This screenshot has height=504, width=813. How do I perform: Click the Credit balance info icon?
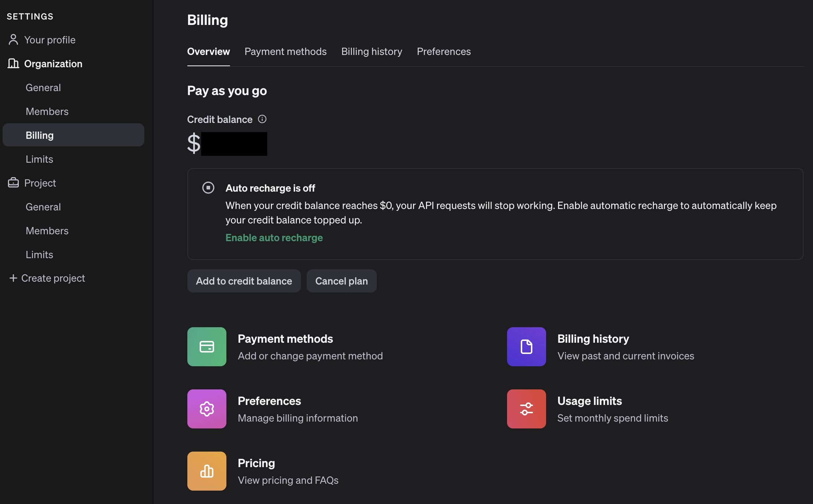tap(262, 119)
